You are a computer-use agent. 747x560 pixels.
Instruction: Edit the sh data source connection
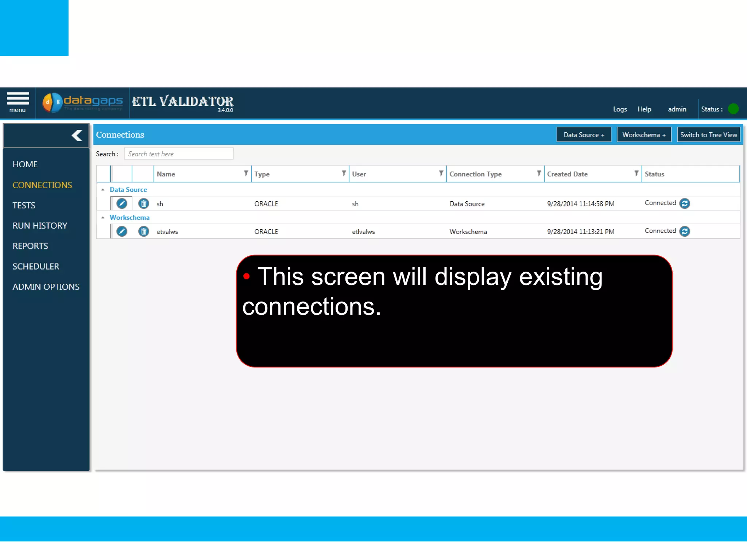(122, 203)
